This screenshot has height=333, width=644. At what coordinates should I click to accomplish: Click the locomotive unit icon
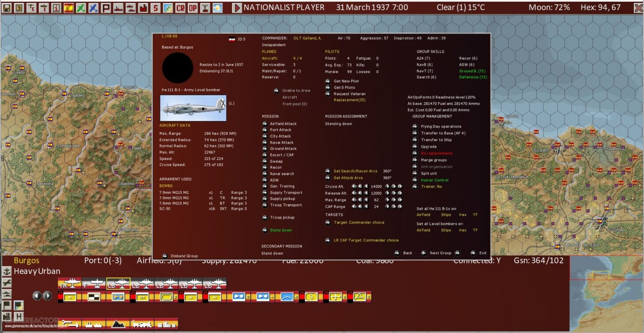(x=142, y=324)
